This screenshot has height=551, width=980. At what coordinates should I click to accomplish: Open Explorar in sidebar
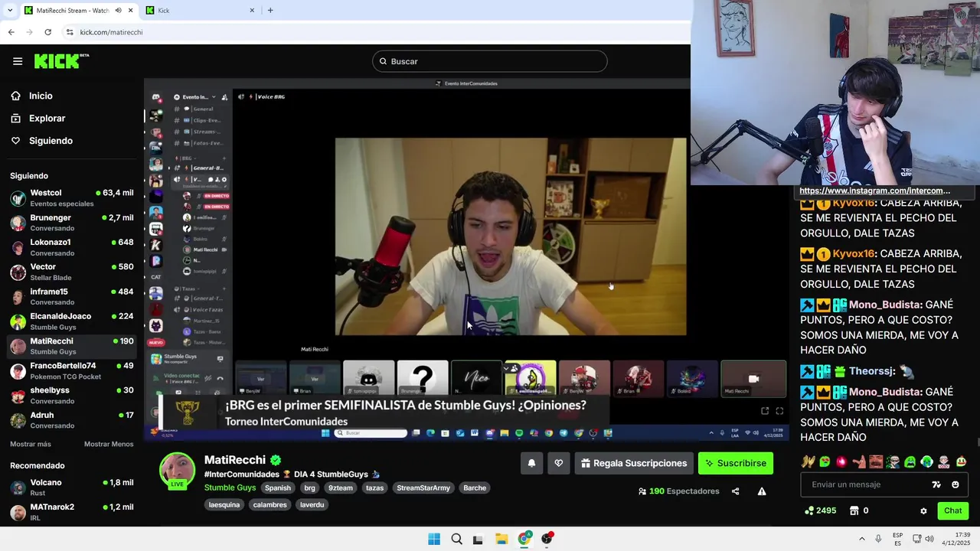[x=47, y=118]
